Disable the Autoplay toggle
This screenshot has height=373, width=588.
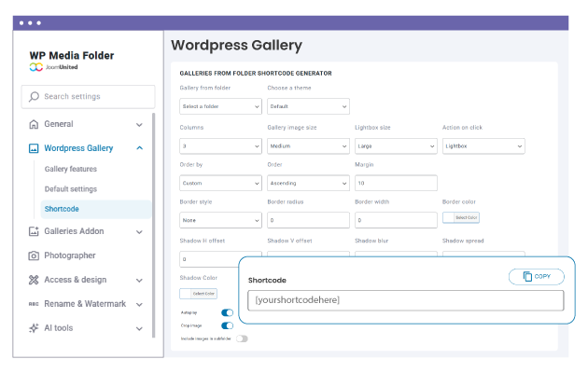(227, 313)
